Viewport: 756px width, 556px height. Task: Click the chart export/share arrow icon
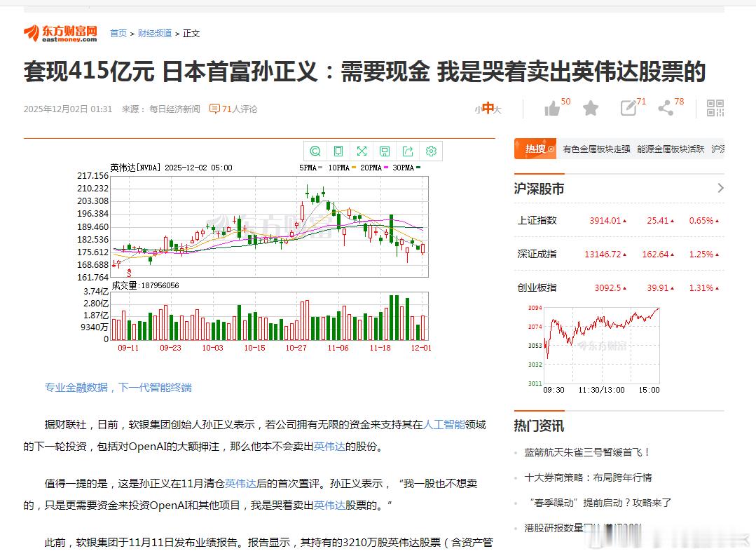pos(408,151)
